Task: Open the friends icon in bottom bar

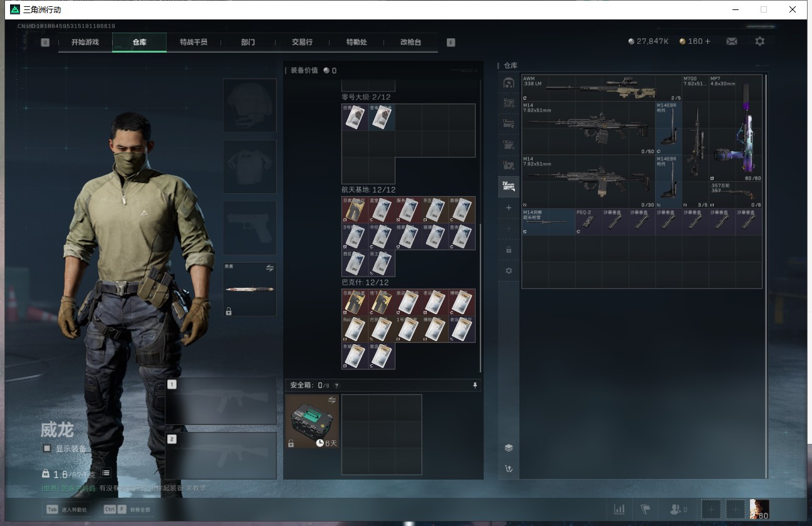Action: [678, 510]
